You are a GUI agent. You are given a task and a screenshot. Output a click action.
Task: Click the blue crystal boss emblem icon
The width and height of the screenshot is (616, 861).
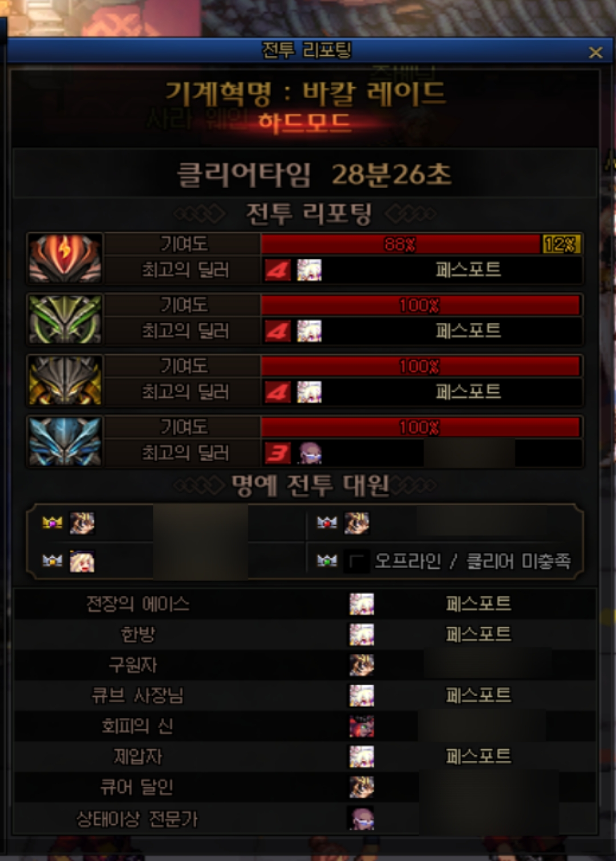click(65, 441)
